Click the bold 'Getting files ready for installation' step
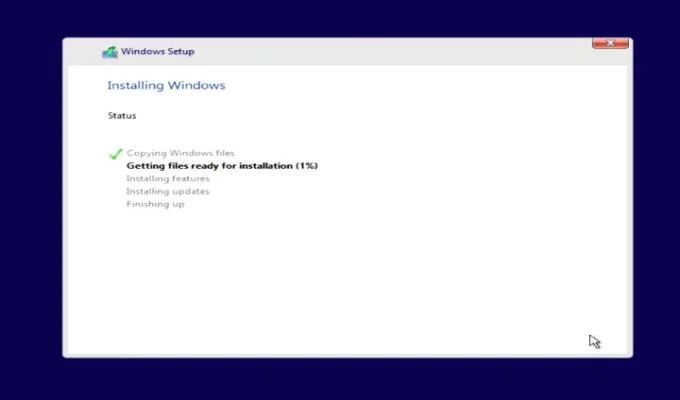Screen dimensions: 680x400 [x=209, y=166]
